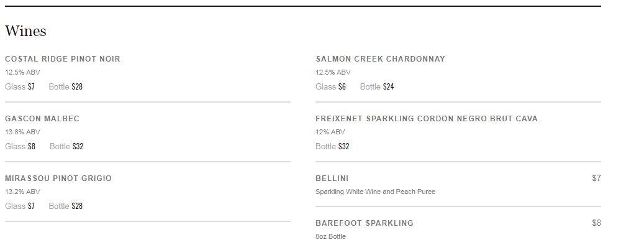The width and height of the screenshot is (644, 250).
Task: Select the Salmon Creek Chardonnay title
Action: (x=380, y=59)
